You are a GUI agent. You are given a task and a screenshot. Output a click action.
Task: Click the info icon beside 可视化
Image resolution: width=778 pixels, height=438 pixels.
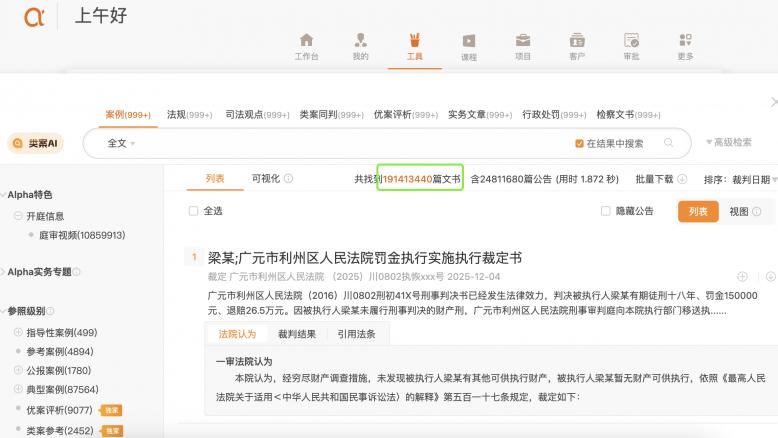coord(288,179)
